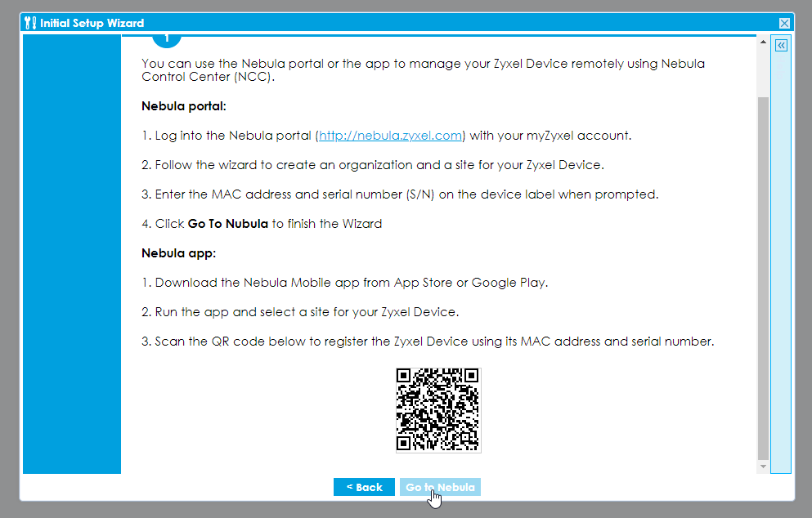Viewport: 812px width, 518px height.
Task: Close the Initial Setup Wizard dialog
Action: (784, 24)
